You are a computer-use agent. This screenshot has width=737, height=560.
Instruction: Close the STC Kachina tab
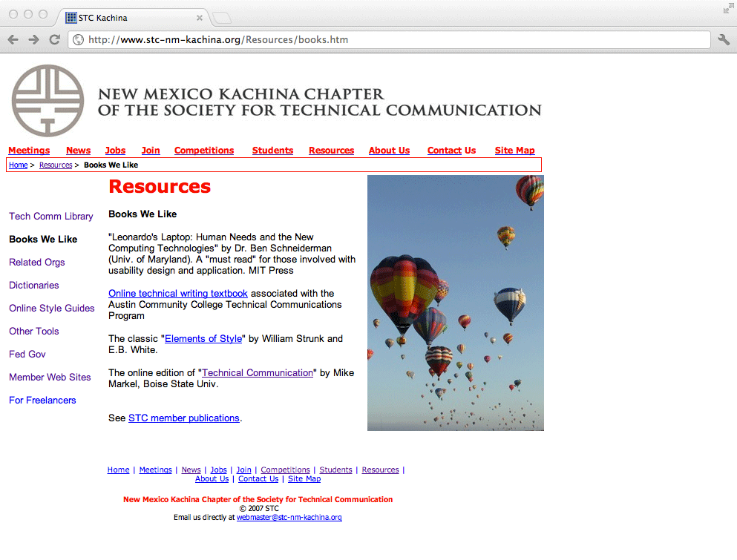tap(200, 18)
